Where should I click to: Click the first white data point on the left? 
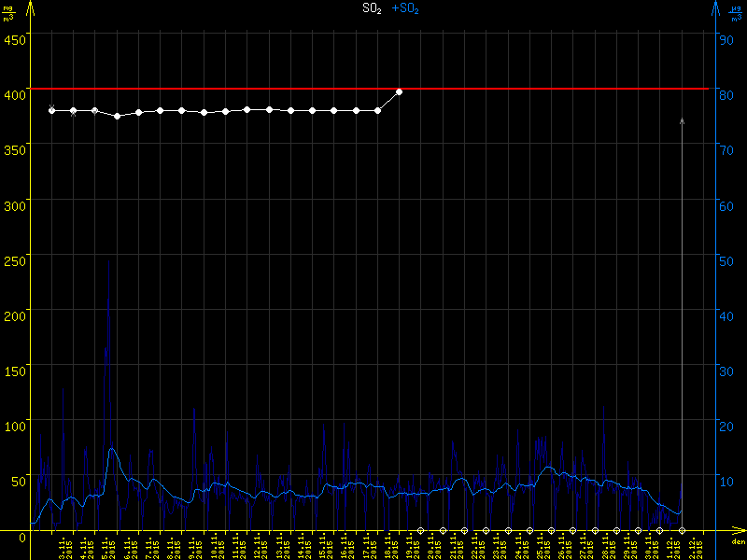[52, 110]
